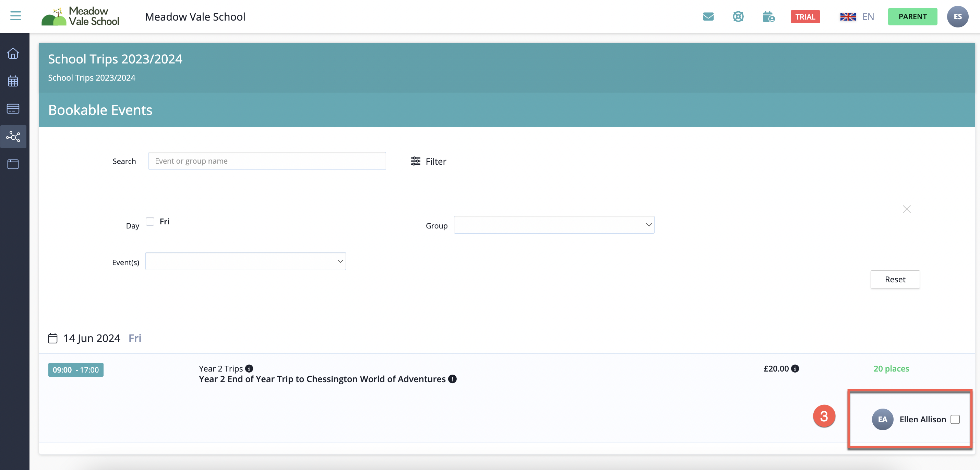The width and height of the screenshot is (980, 470).
Task: Open the payments card sidebar icon
Action: click(x=13, y=109)
